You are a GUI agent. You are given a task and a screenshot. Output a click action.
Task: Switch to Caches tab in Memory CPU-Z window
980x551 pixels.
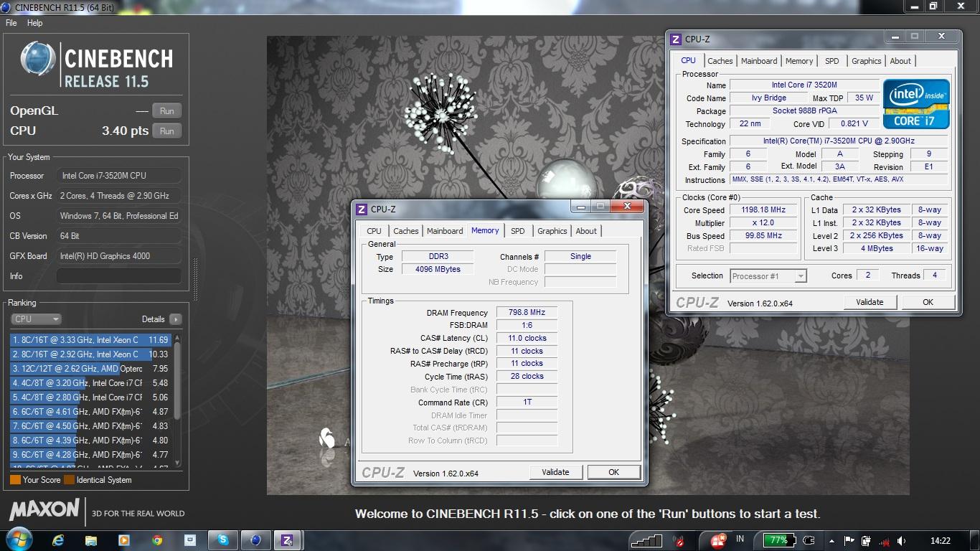click(406, 231)
